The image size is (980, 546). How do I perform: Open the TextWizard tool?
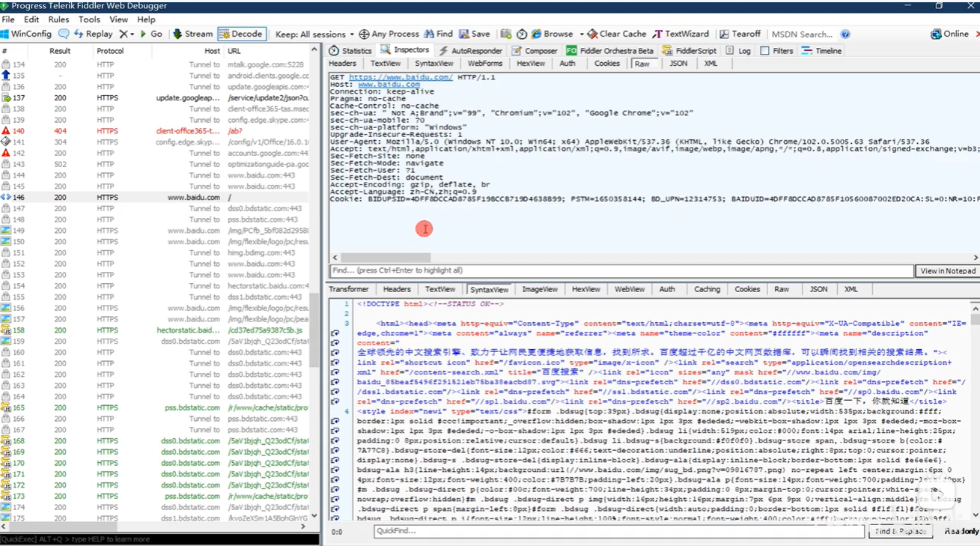[x=681, y=34]
